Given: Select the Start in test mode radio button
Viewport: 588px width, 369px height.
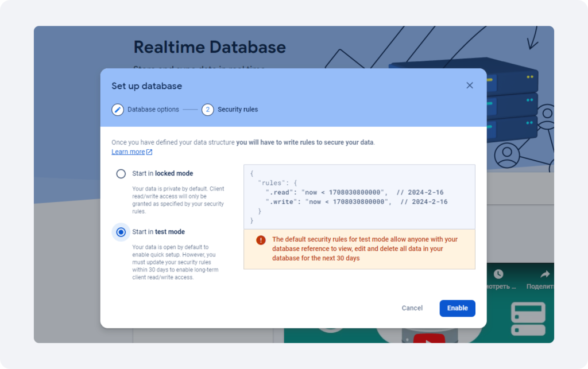Looking at the screenshot, I should (x=121, y=232).
